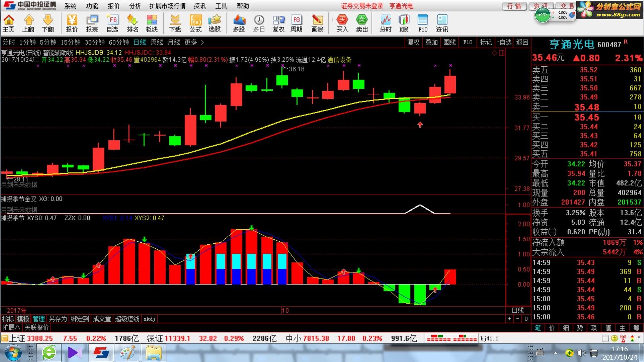The width and height of the screenshot is (644, 362).
Task: Click the 返回 back button
Action: (x=522, y=42)
